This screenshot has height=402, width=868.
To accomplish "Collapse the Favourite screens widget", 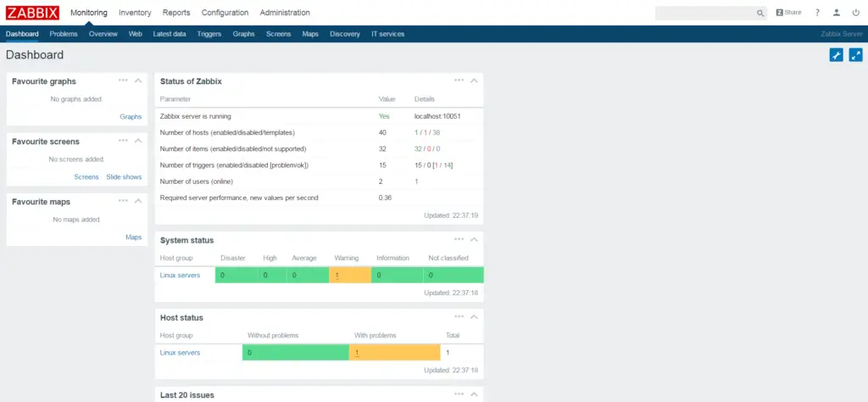I will (138, 141).
